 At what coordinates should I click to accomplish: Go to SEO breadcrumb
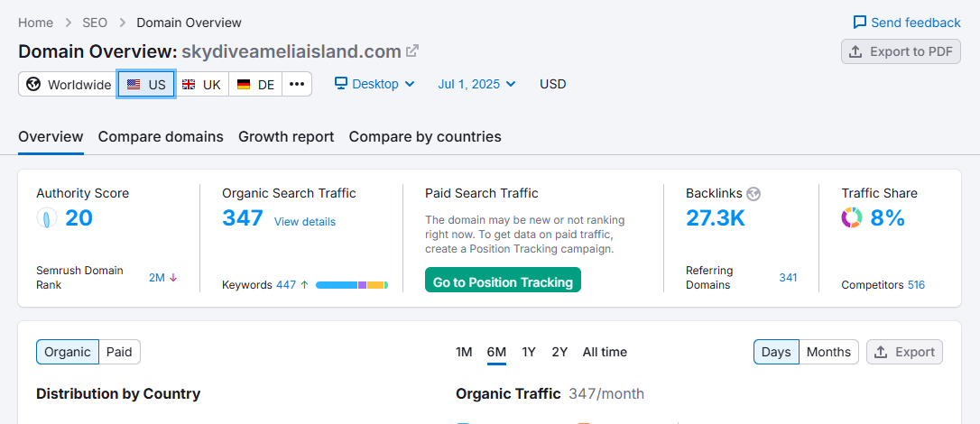pyautogui.click(x=95, y=23)
